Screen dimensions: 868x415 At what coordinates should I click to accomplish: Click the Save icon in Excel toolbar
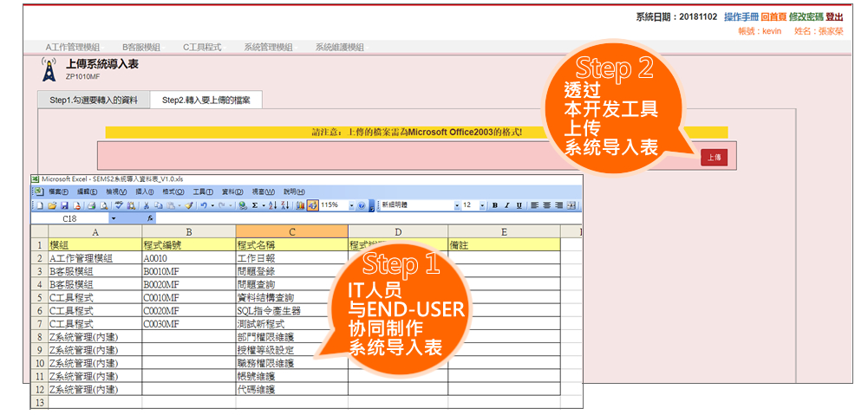click(63, 205)
